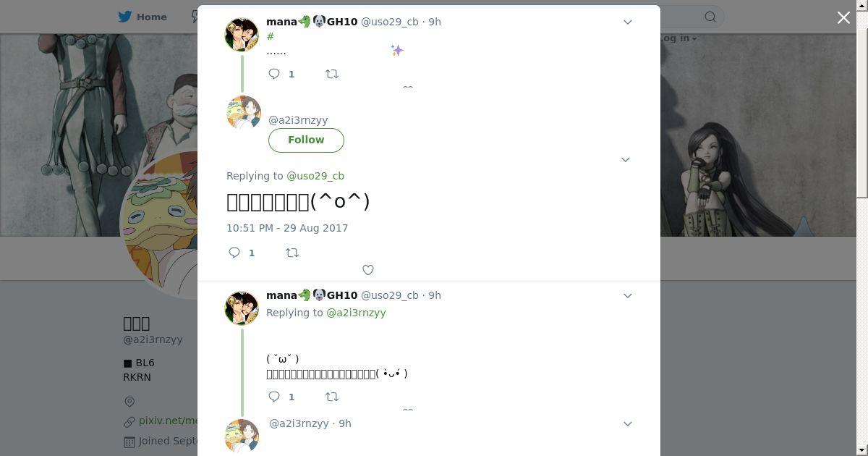868x456 pixels.
Task: Open @a2i3rnzyy mention in reply line
Action: (x=356, y=313)
